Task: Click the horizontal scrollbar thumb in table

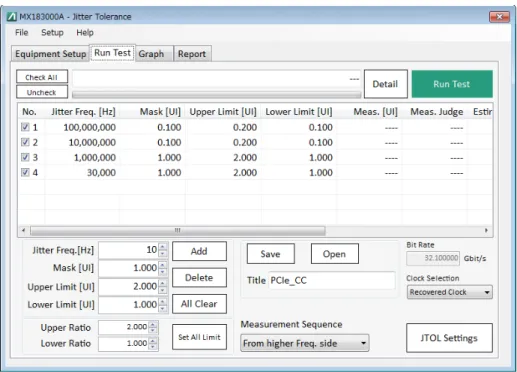Action: coord(178,230)
